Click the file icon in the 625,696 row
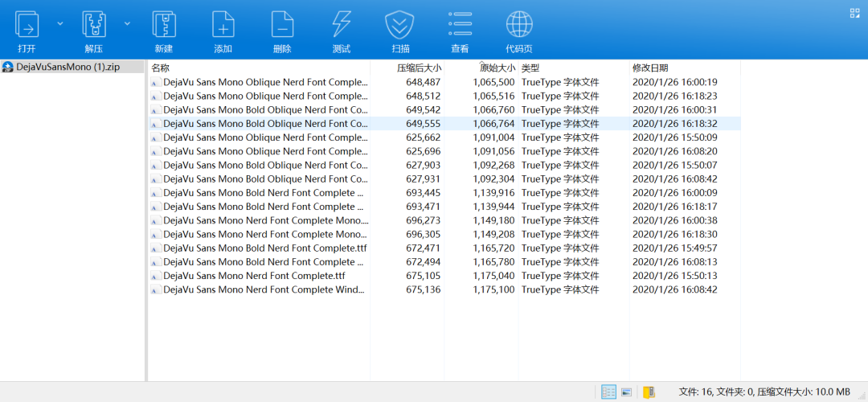 (x=156, y=152)
